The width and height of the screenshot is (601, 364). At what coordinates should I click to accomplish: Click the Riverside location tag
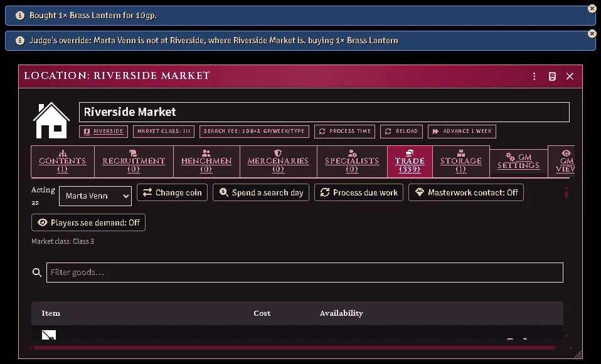104,132
